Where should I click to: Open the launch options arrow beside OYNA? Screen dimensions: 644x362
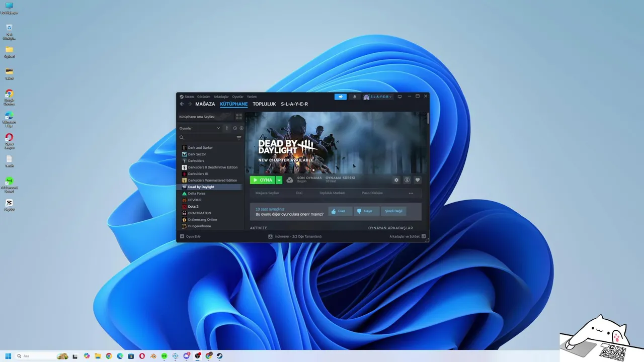point(279,180)
